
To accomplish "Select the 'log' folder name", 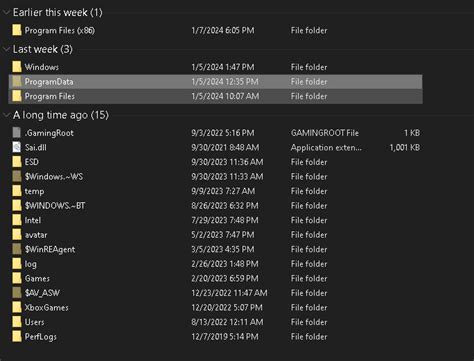I will coord(31,264).
